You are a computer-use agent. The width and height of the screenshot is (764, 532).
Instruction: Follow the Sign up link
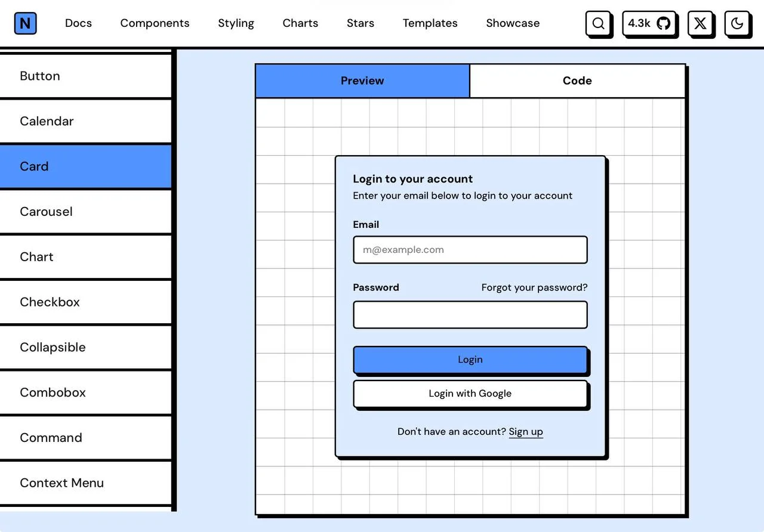point(526,432)
